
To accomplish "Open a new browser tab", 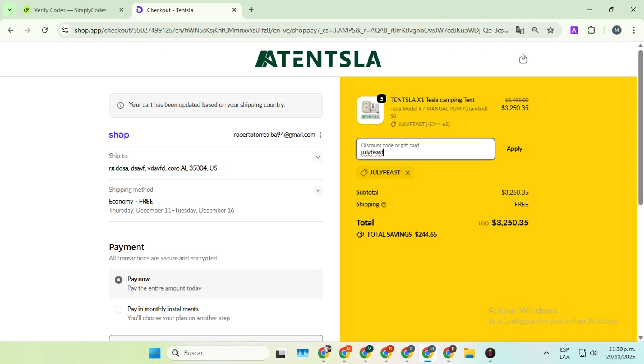I will tap(251, 9).
